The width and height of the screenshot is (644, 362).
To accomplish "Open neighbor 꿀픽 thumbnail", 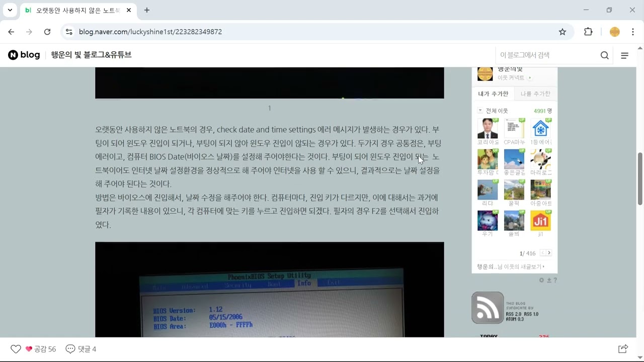I will click(514, 190).
